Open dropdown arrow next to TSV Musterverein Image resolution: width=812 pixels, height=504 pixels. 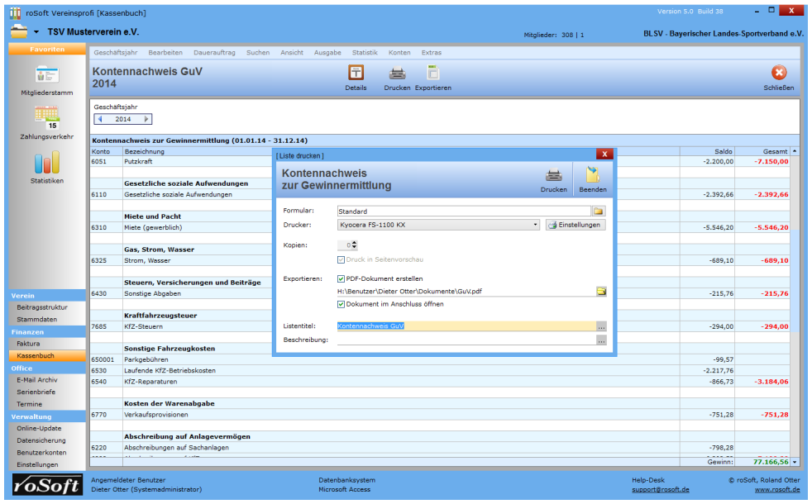point(36,32)
